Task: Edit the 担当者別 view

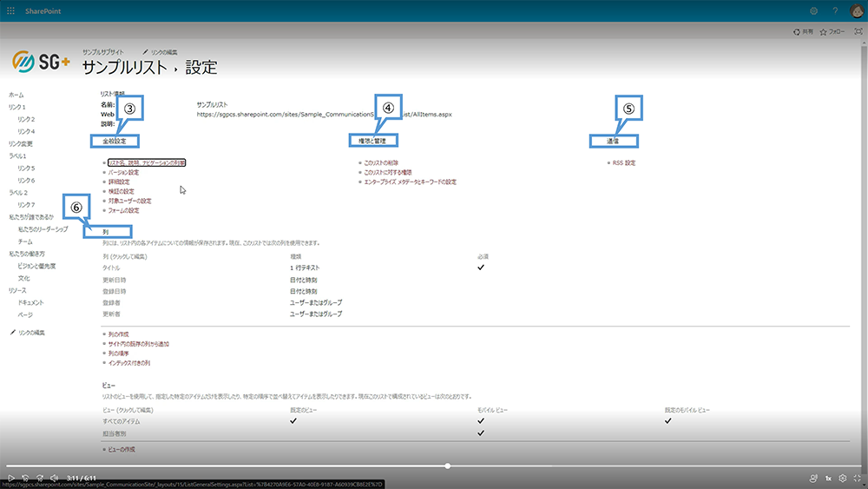Action: pyautogui.click(x=115, y=433)
